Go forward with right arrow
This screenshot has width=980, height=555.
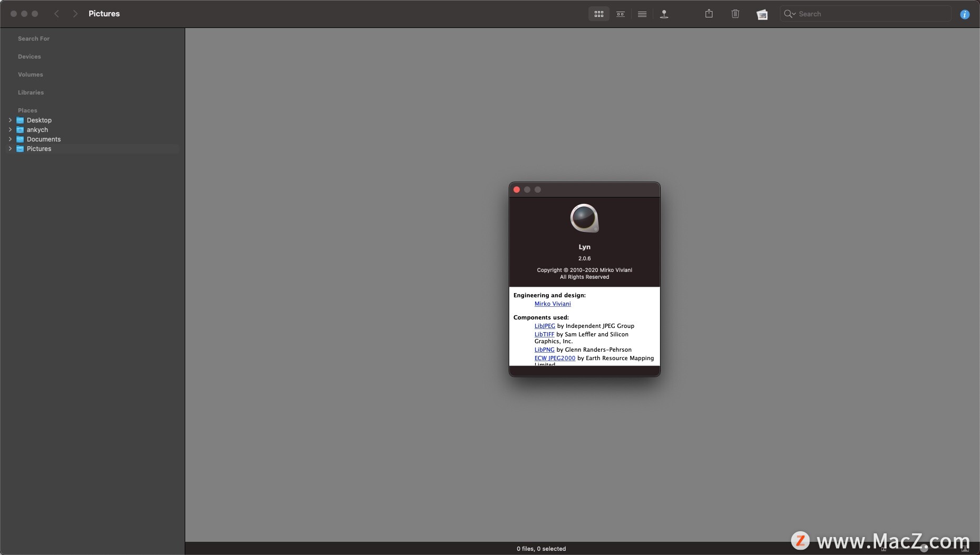pos(75,14)
